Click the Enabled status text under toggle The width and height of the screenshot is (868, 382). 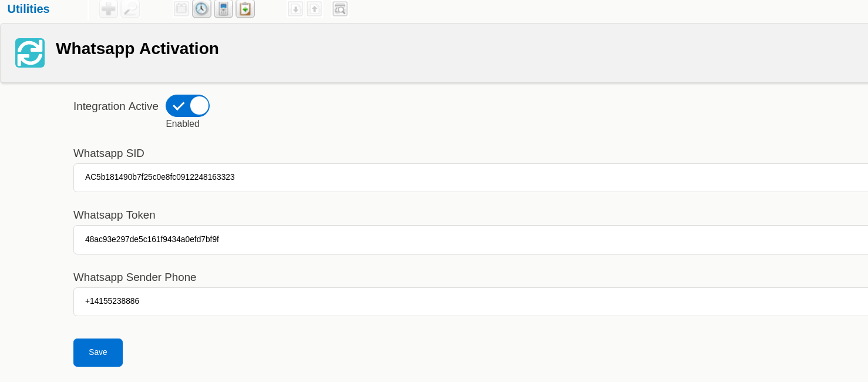(x=183, y=124)
